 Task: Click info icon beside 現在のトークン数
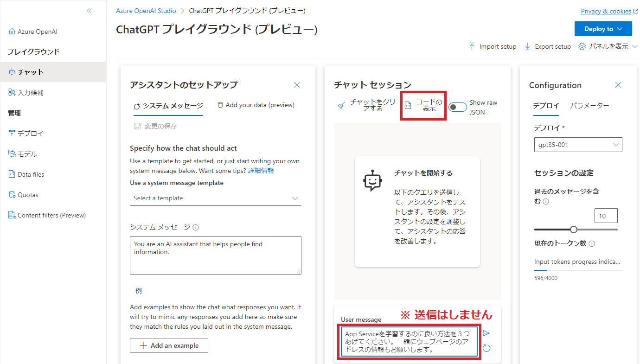point(592,243)
